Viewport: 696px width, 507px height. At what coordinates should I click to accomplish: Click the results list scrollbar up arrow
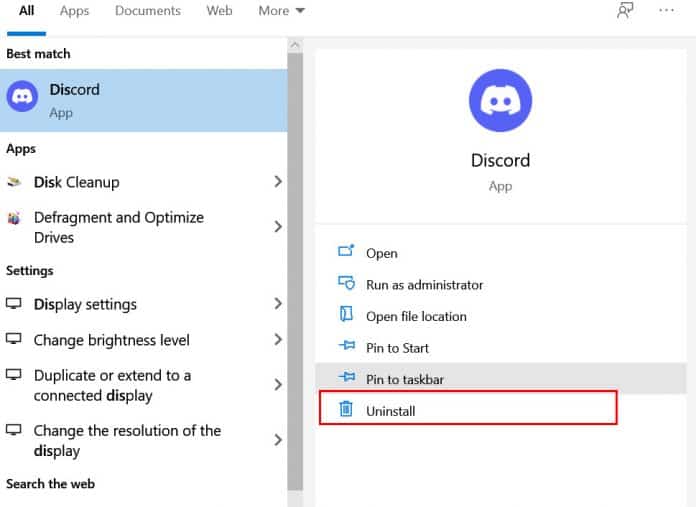coord(295,46)
